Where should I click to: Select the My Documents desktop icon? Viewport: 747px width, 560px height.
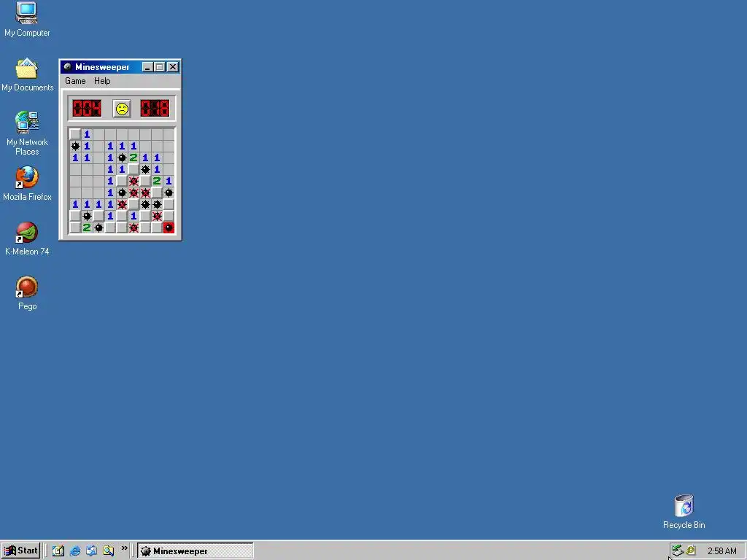pos(27,75)
